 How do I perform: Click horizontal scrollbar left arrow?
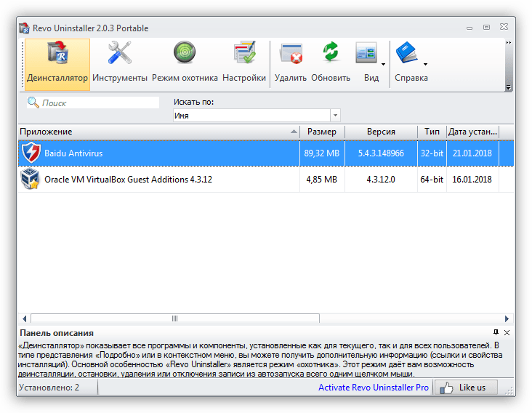[25, 318]
